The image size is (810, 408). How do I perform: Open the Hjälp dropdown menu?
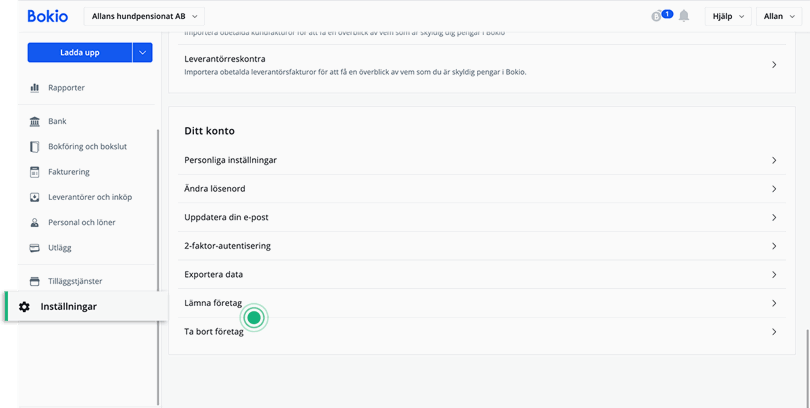point(727,16)
